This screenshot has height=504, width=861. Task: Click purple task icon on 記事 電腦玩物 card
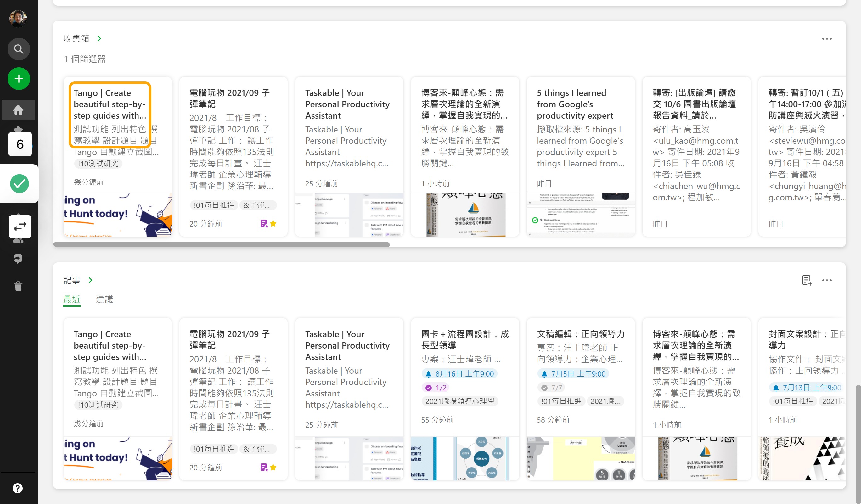[264, 467]
